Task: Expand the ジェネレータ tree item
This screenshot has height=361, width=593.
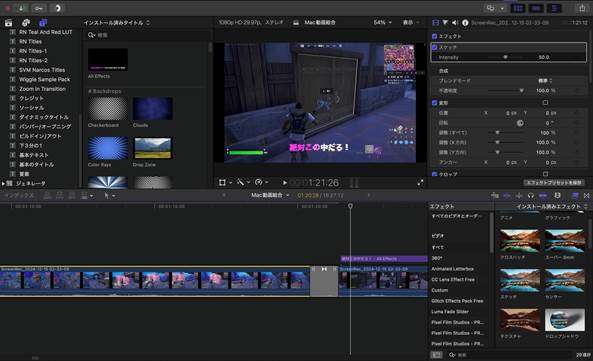Action: (x=3, y=183)
